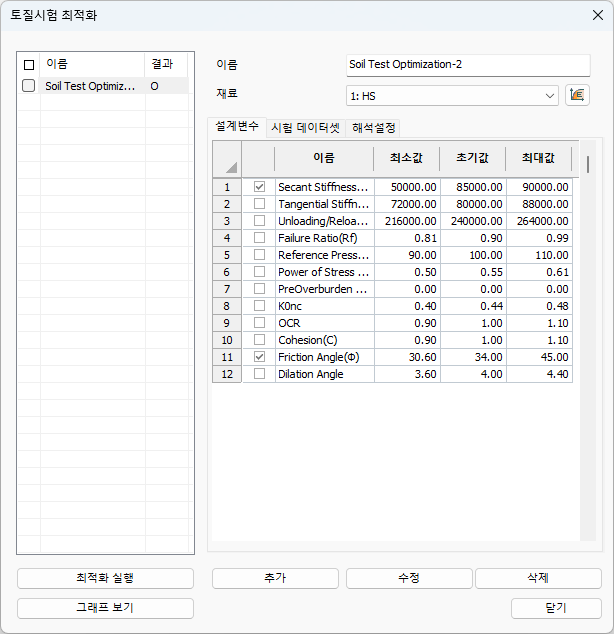The image size is (614, 634).
Task: Enable the Cohesion(C) checkbox
Action: point(259,340)
